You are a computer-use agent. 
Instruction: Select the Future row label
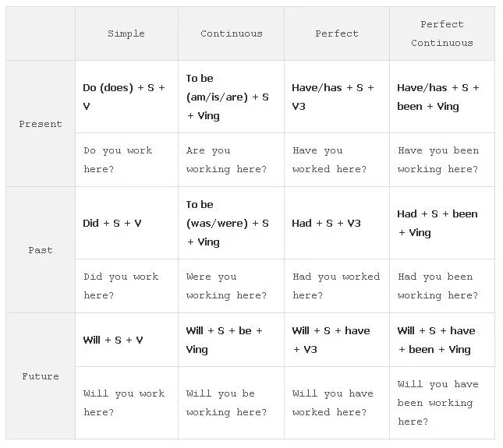(x=41, y=376)
